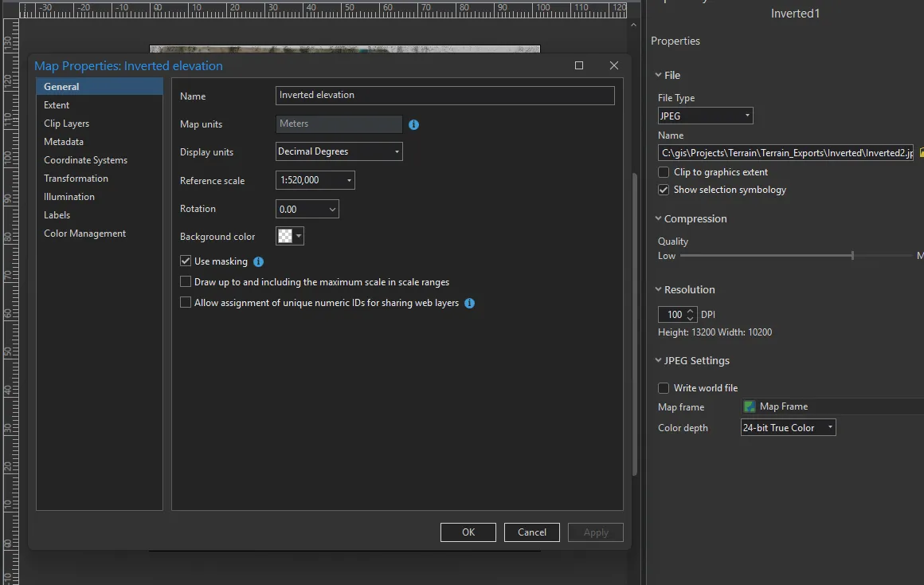Viewport: 924px width, 585px height.
Task: Click the folder browse icon beside export file name
Action: point(921,152)
